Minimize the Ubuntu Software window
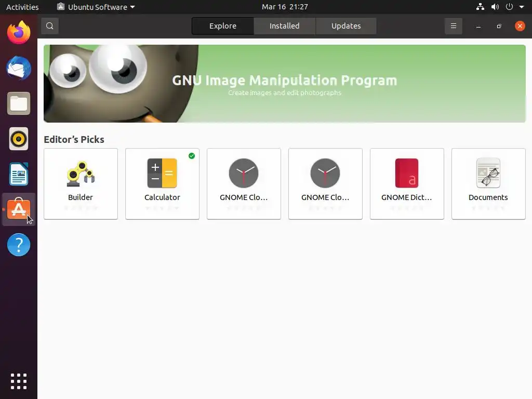This screenshot has height=399, width=532. point(478,26)
